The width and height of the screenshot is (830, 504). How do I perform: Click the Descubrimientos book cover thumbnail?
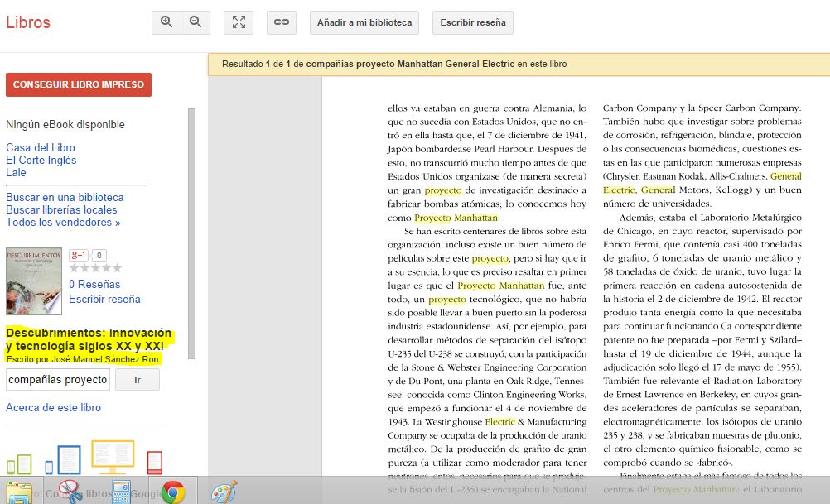point(34,281)
